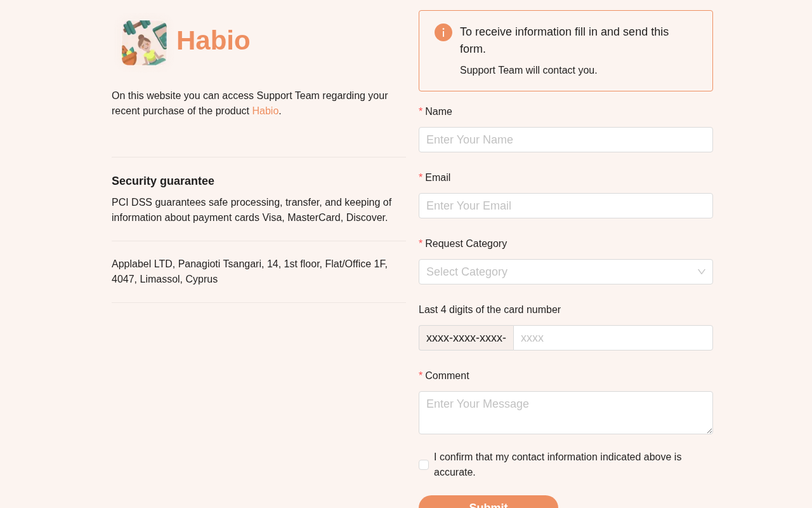Click the Email field label
Image resolution: width=812 pixels, height=508 pixels.
point(438,178)
